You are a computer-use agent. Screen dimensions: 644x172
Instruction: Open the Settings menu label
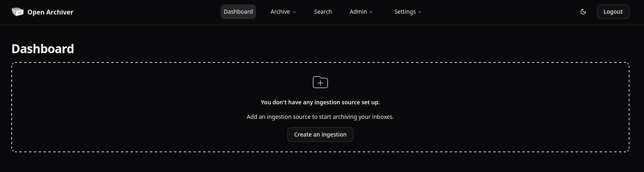coord(405,12)
